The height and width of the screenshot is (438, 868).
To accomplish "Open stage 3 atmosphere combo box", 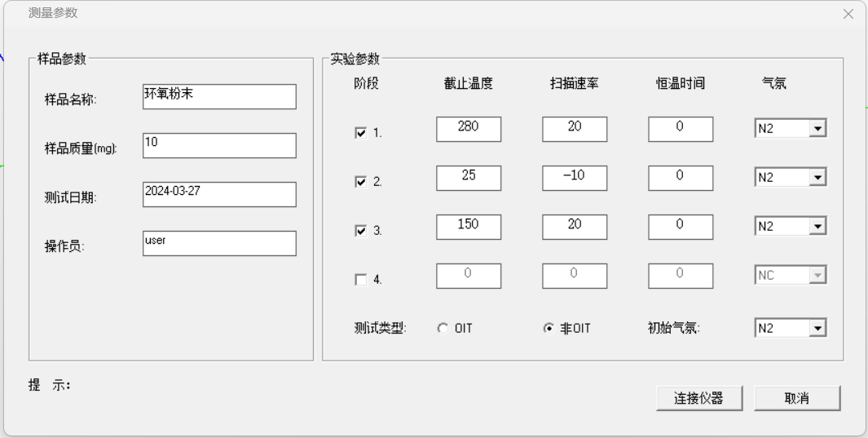I will (818, 227).
